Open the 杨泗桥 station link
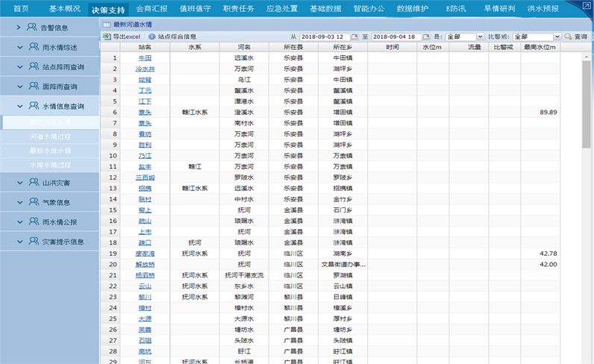Viewport: 594px width, 364px height. (x=145, y=275)
